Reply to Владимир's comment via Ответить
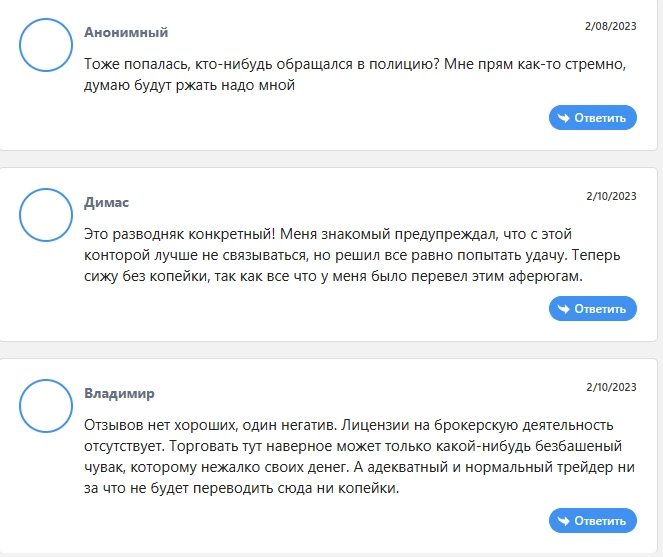 click(x=593, y=521)
